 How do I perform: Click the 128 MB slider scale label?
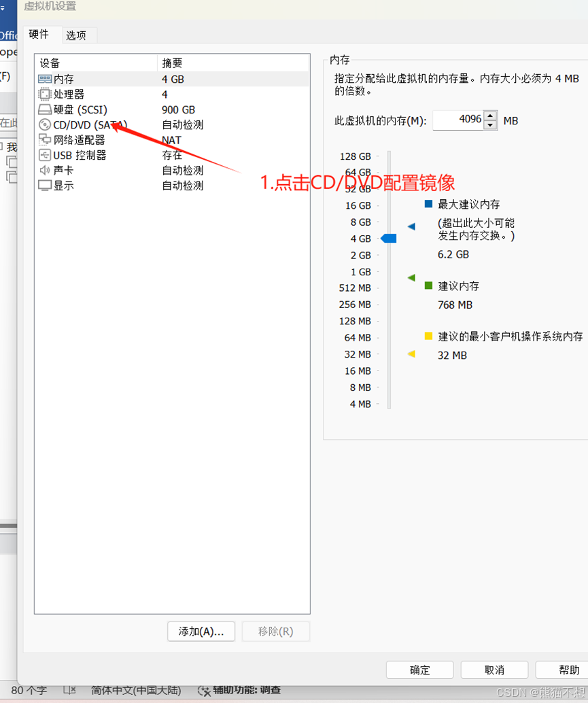(355, 322)
